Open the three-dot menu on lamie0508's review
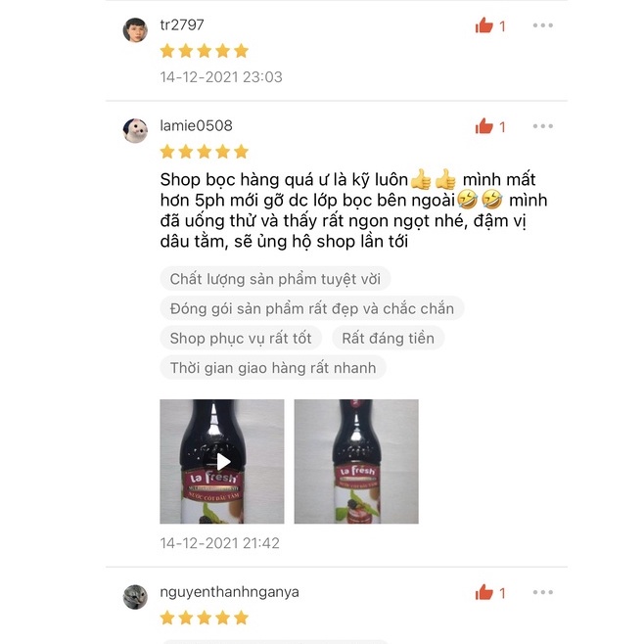The height and width of the screenshot is (644, 644). [542, 126]
